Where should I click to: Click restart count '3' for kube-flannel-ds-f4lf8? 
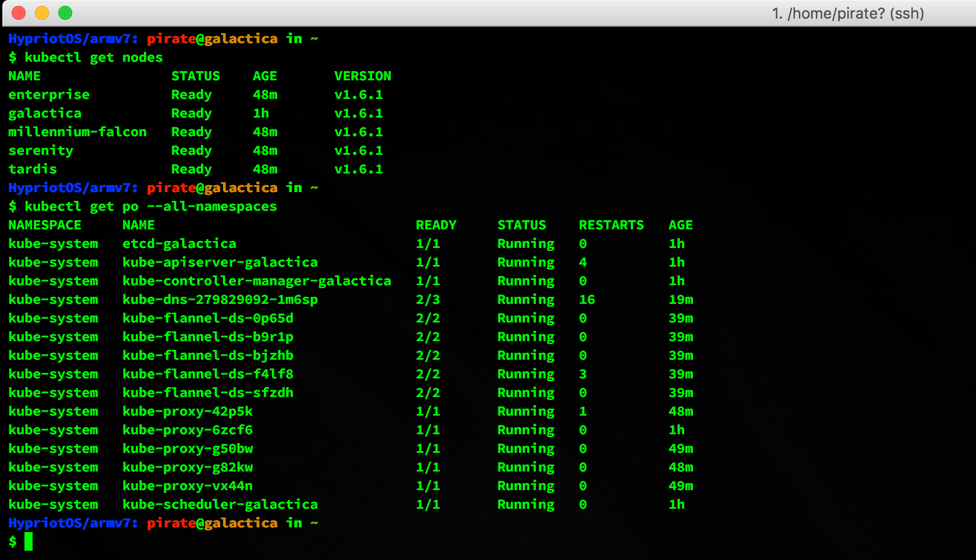[x=583, y=374]
